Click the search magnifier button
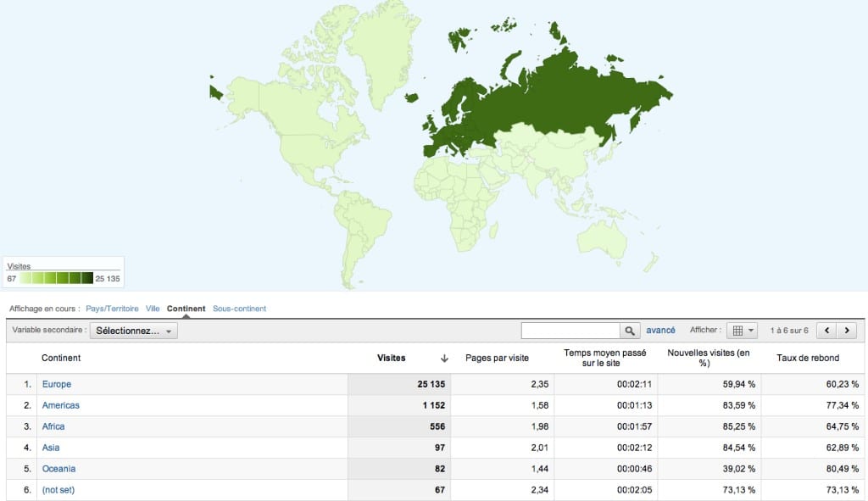This screenshot has width=868, height=501. [x=630, y=331]
